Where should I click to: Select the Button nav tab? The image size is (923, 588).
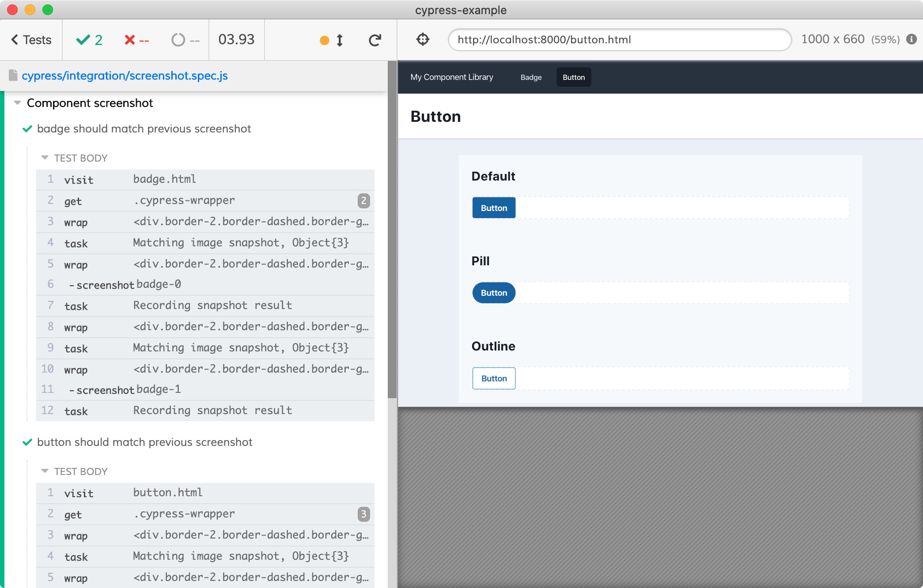pos(573,77)
